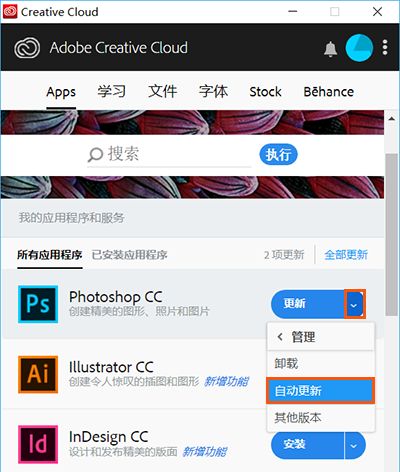Open the user profile avatar
Viewport: 400px width, 472px height.
[x=359, y=48]
